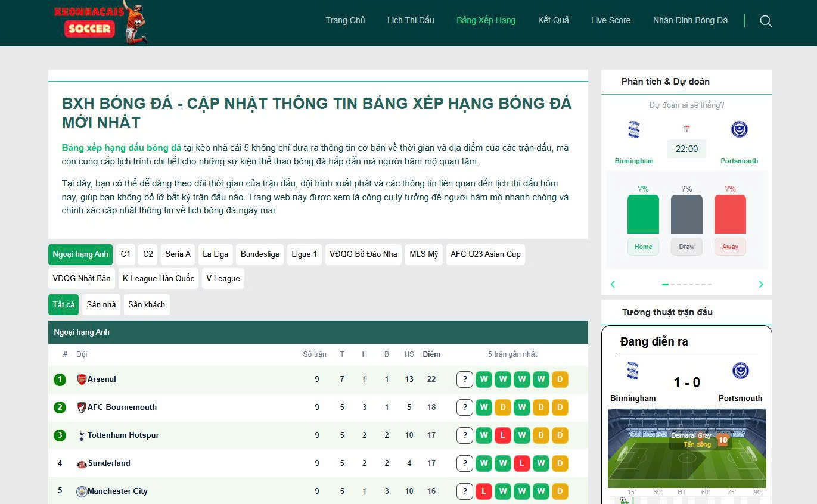Click the Manchester City crest icon
Image resolution: width=817 pixels, height=504 pixels.
[82, 491]
